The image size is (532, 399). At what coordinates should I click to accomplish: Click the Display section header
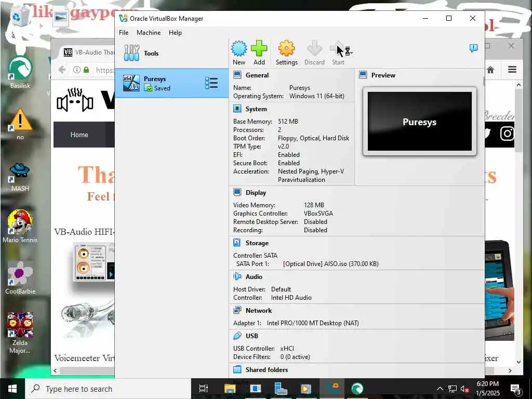pos(256,192)
